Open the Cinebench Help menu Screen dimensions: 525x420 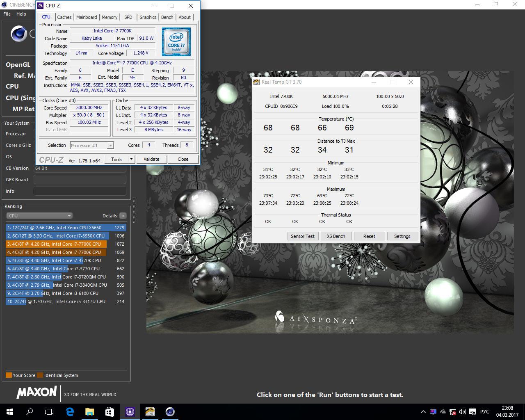[21, 14]
